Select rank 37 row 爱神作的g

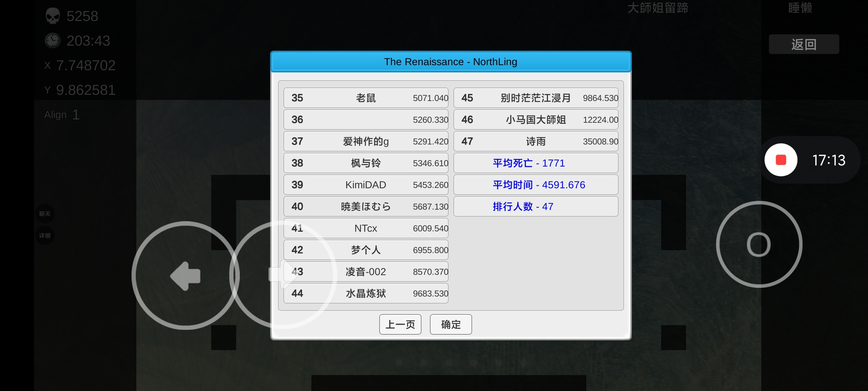point(366,141)
